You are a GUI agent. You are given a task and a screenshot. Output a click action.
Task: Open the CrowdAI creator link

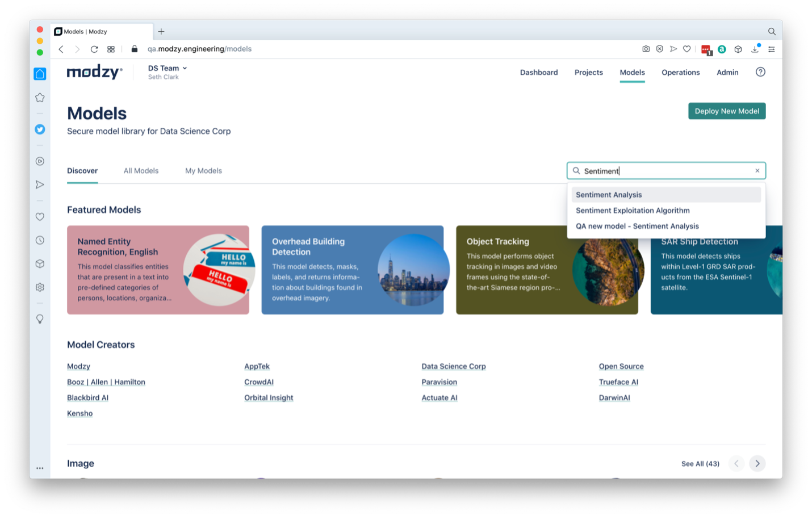pyautogui.click(x=259, y=383)
